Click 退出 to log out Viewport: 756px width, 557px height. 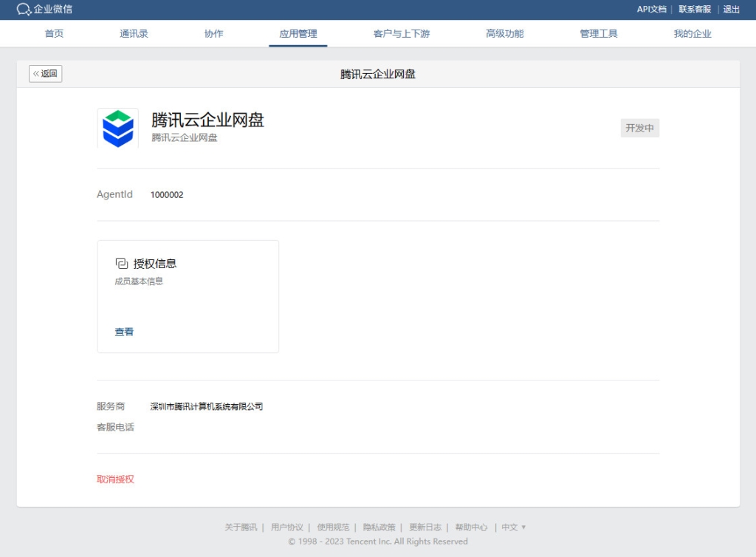pos(731,9)
